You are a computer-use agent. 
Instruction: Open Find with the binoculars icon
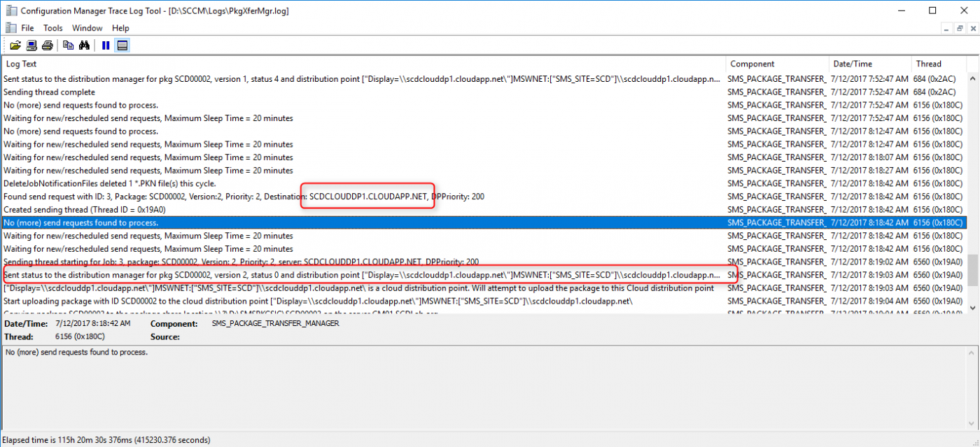(x=84, y=45)
